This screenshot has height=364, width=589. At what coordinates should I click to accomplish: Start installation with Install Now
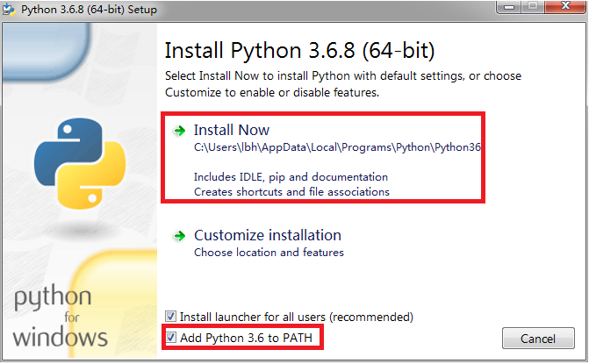point(232,130)
